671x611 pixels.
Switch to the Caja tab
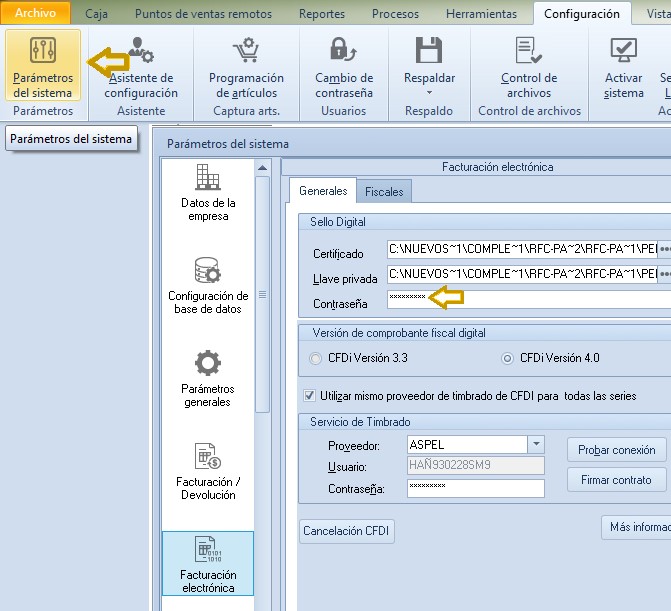click(96, 14)
